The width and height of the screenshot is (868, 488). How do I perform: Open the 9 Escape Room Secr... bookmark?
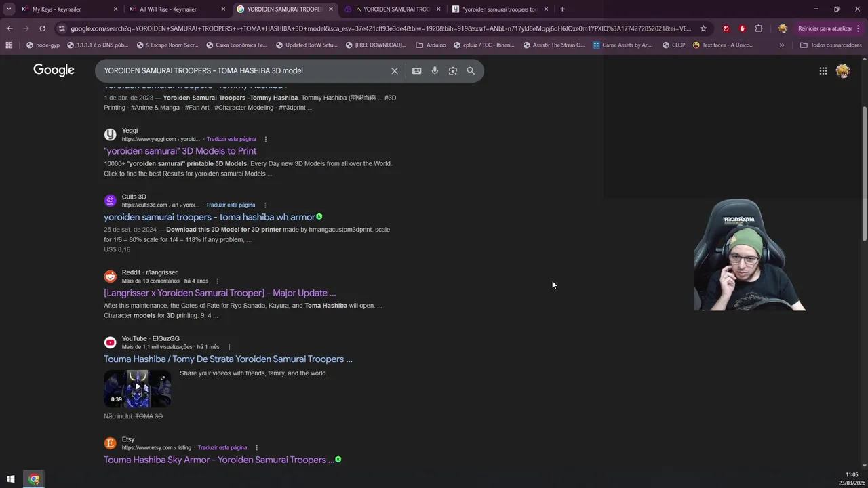tap(167, 45)
